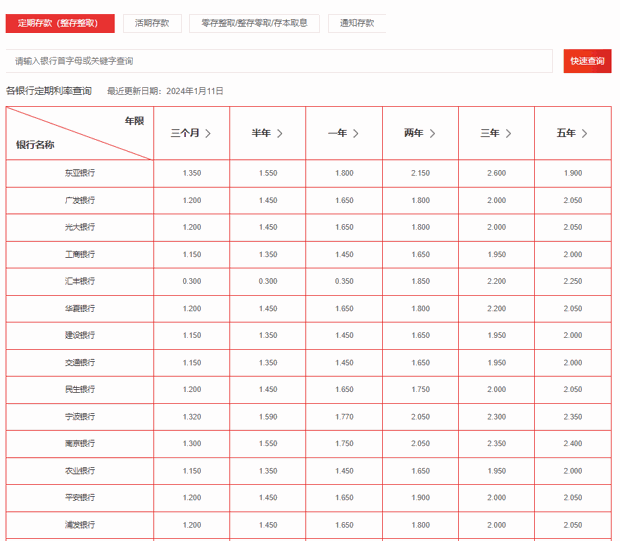Click 汇丰银行 one-year rate 0.350
This screenshot has width=620, height=541.
point(344,281)
